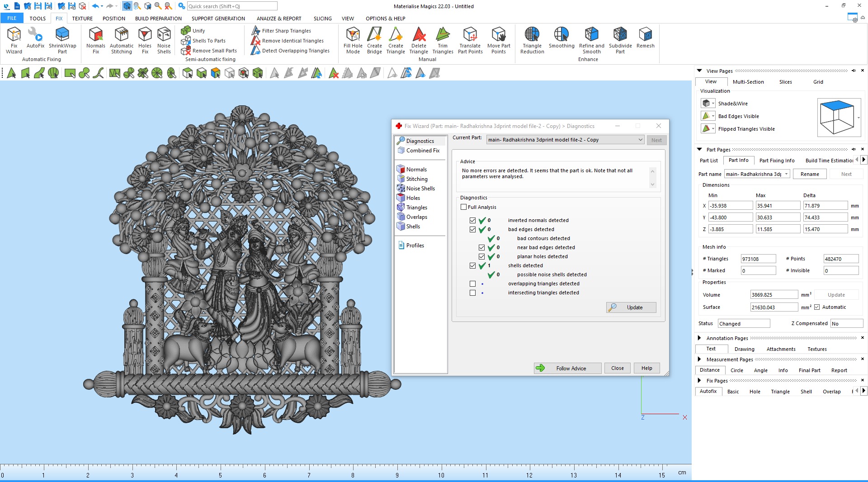Enable the Full Analysis checkbox

pyautogui.click(x=463, y=207)
